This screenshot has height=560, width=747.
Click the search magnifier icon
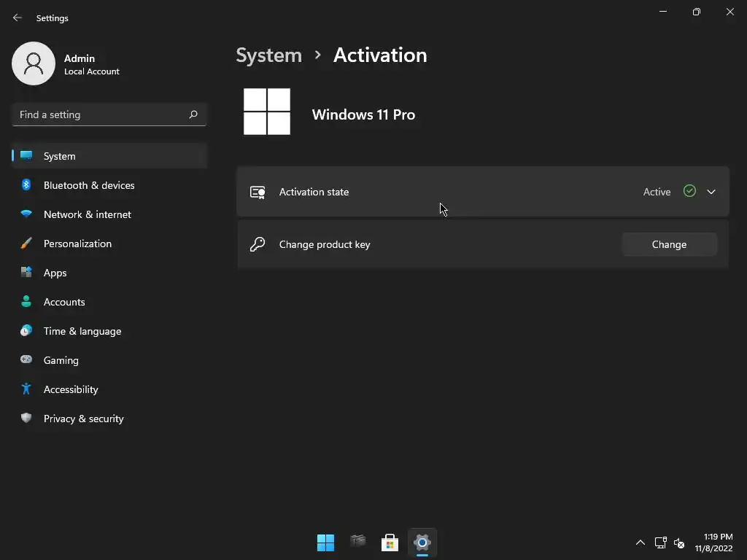point(193,114)
